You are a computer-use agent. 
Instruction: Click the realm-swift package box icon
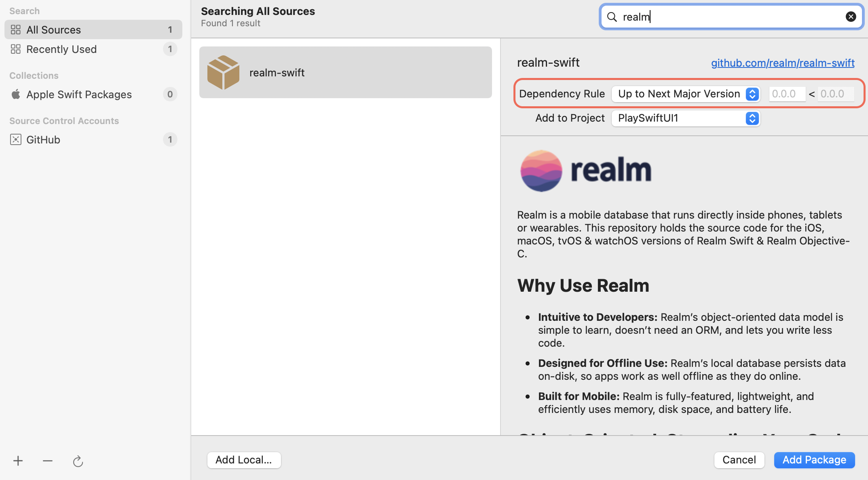pyautogui.click(x=223, y=72)
